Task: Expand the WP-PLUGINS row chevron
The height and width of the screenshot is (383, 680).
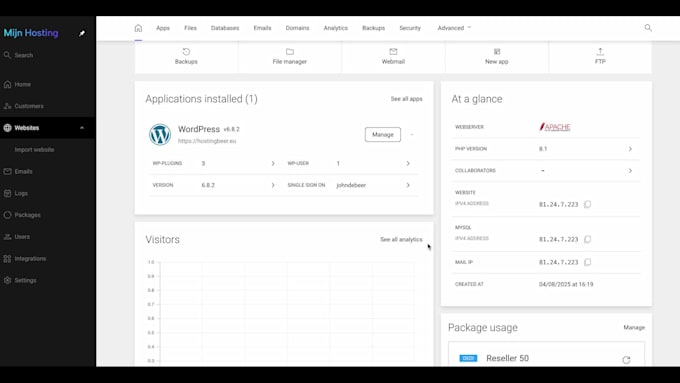Action: [273, 164]
